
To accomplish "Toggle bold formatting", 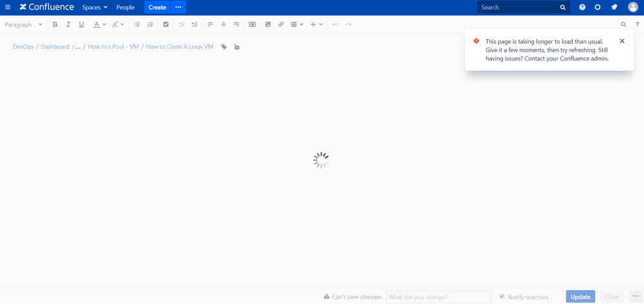I will [x=55, y=24].
